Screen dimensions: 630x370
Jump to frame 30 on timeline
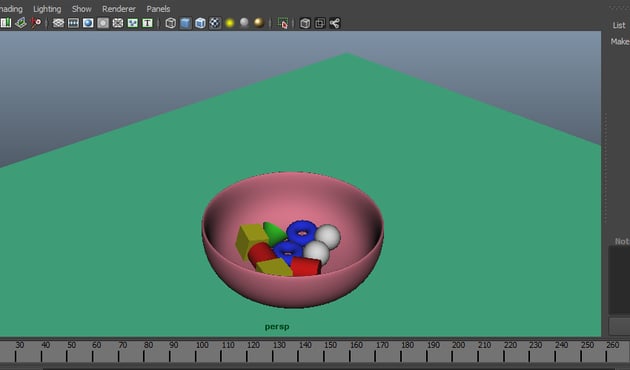[x=19, y=345]
